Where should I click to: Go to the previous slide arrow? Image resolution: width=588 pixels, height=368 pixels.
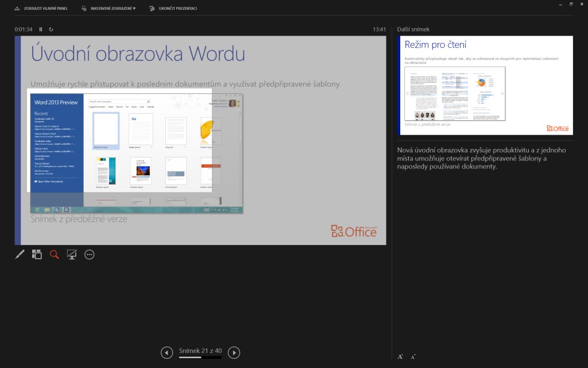click(x=167, y=352)
